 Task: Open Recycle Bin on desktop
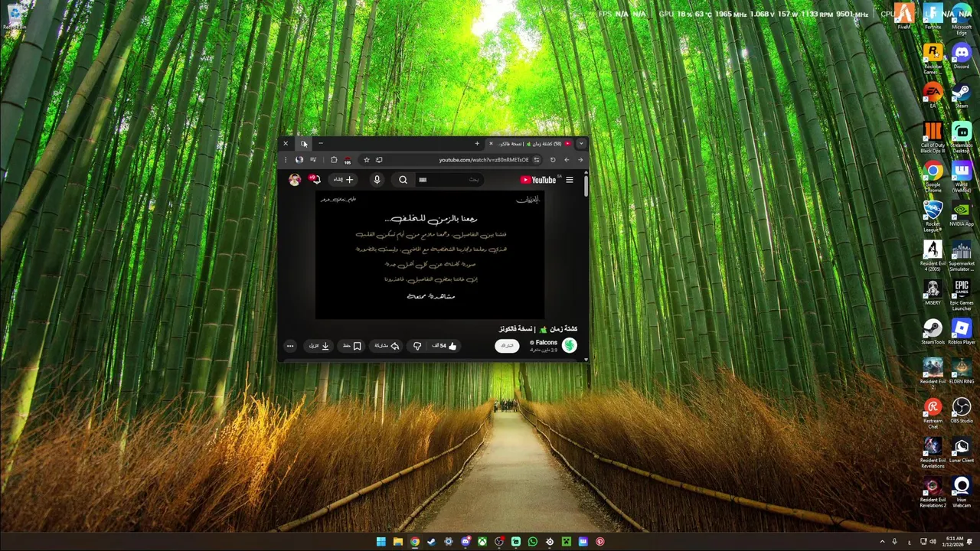coord(14,17)
